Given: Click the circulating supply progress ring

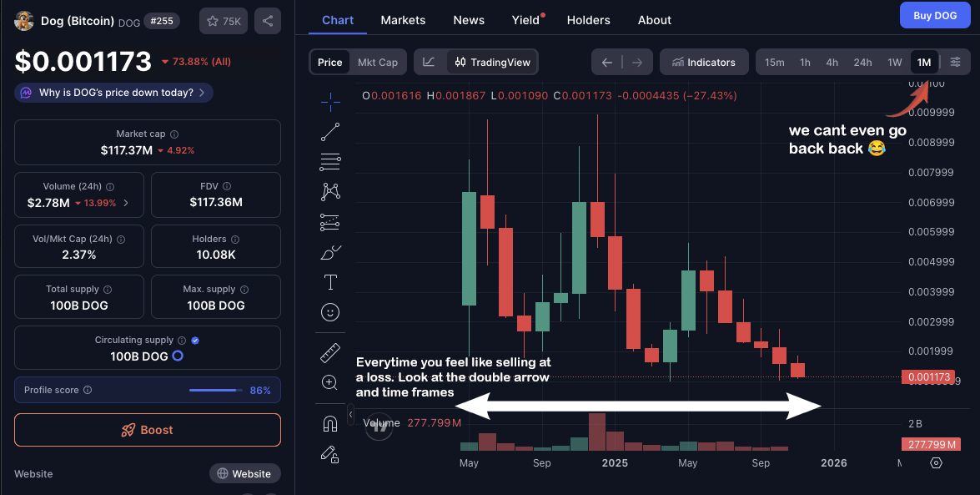Looking at the screenshot, I should (x=178, y=356).
